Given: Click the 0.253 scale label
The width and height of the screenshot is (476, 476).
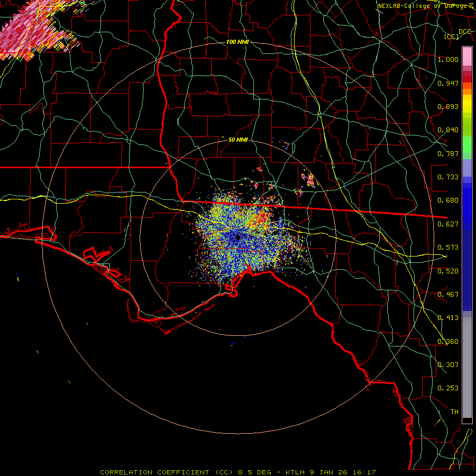Looking at the screenshot, I should coord(448,388).
